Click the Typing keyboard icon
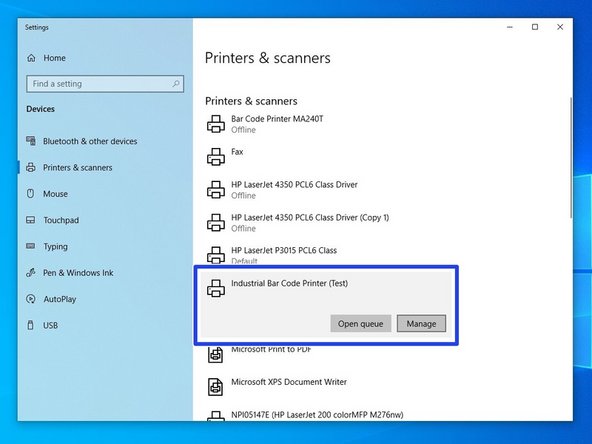 click(31, 246)
